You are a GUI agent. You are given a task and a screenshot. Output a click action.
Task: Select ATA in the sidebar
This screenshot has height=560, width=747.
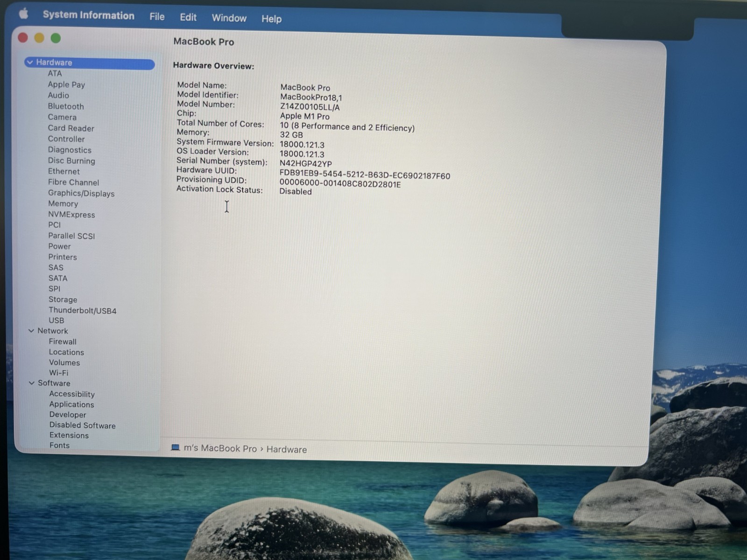click(55, 74)
